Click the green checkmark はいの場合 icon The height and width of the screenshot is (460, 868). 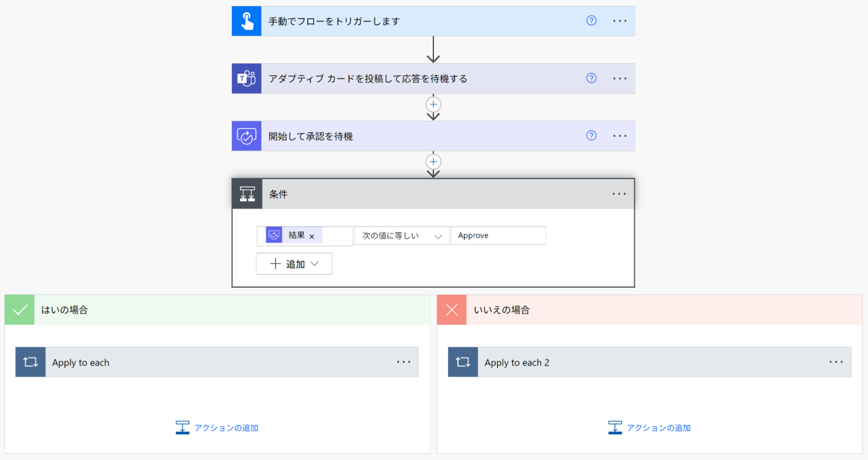pos(20,310)
